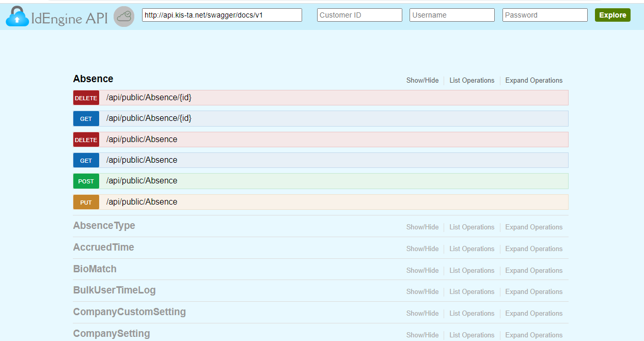Click the gray cloud checkmark icon

click(124, 17)
